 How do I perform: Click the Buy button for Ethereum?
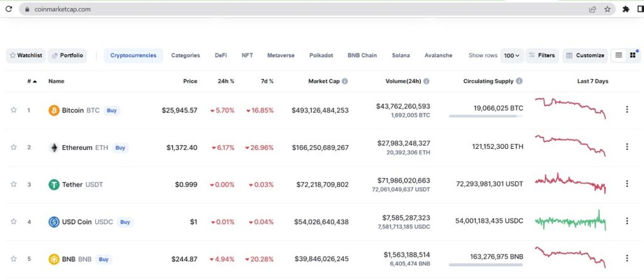click(120, 148)
